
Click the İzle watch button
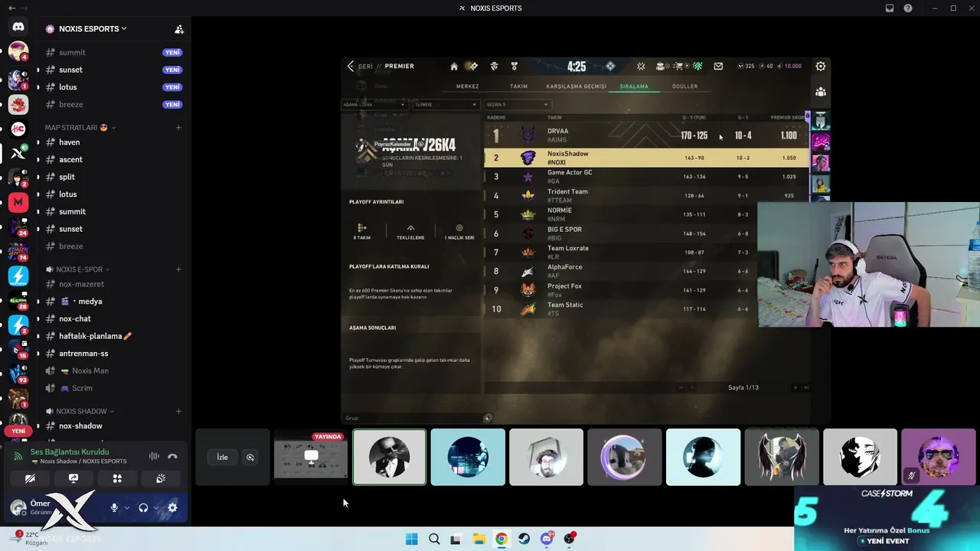click(222, 458)
